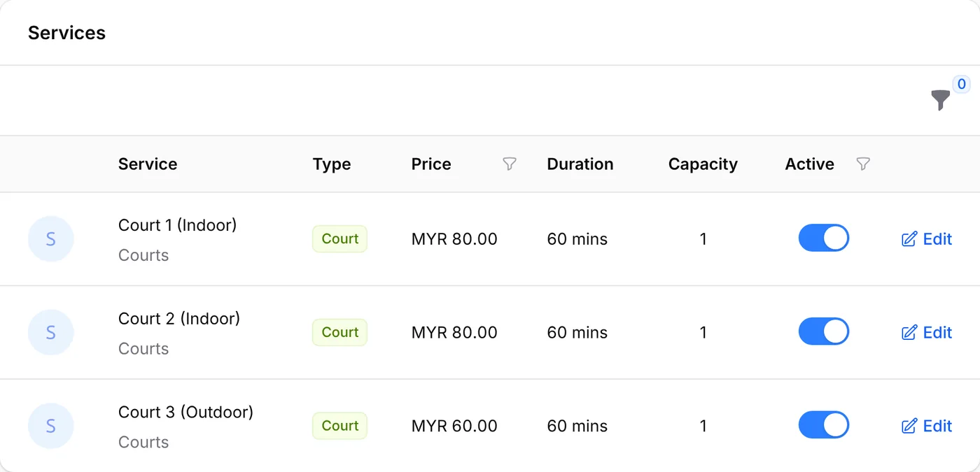Viewport: 980px width, 472px height.
Task: Toggle Active switch for Court 1 (Indoor)
Action: pyautogui.click(x=824, y=238)
